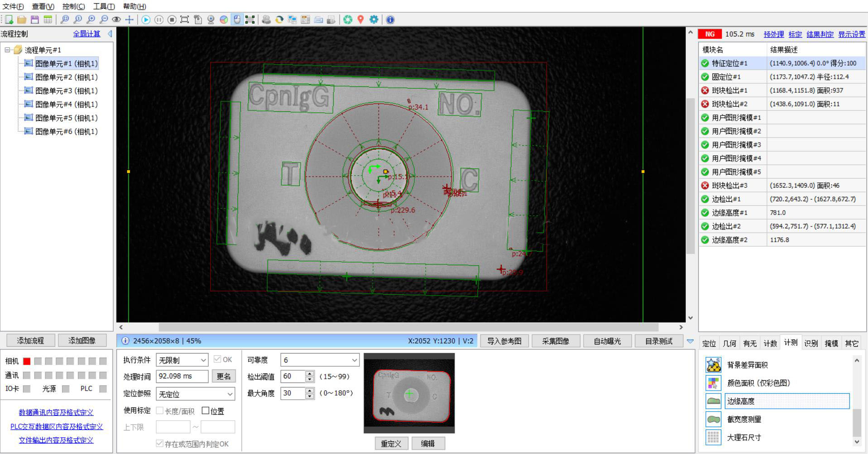Click the zoom out magnifier icon
Viewport: 868px width, 454px height.
click(104, 19)
